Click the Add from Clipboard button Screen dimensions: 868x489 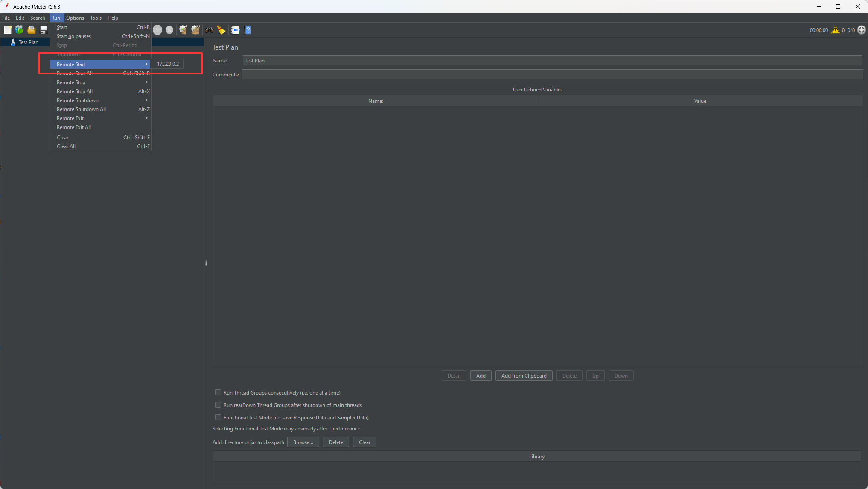coord(524,376)
